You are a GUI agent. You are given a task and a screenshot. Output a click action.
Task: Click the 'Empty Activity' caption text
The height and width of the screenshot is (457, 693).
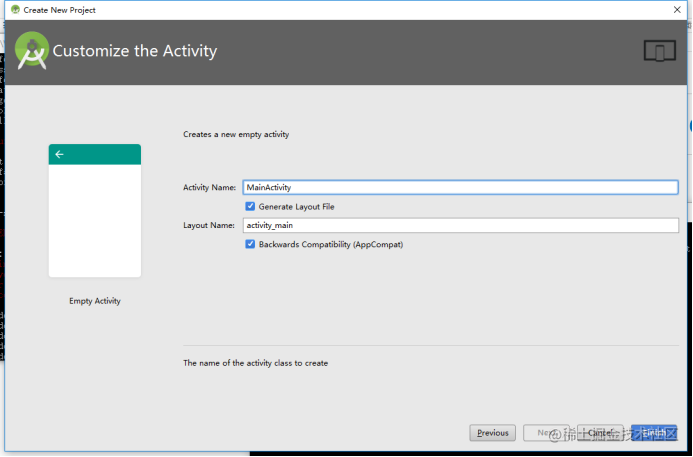coord(95,301)
